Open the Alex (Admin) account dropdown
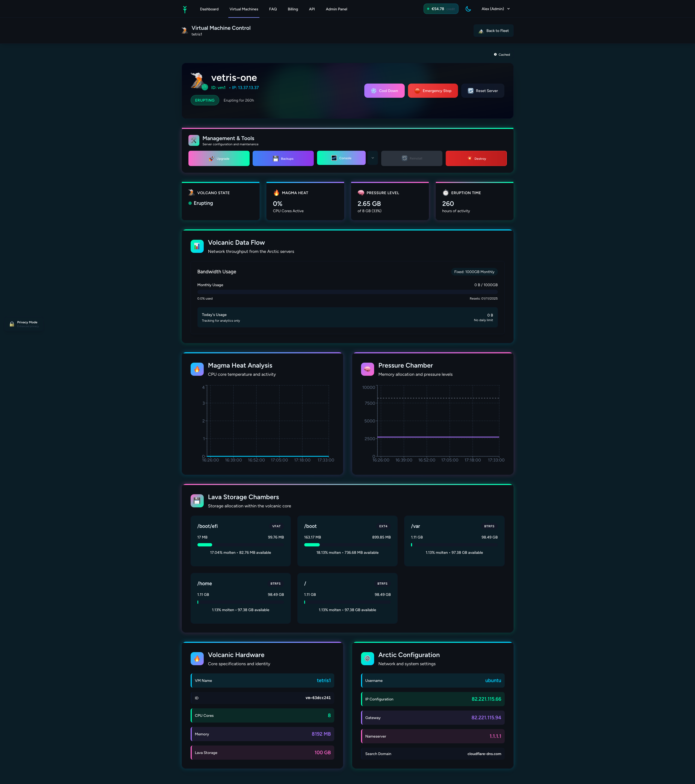The height and width of the screenshot is (784, 695). pos(495,8)
